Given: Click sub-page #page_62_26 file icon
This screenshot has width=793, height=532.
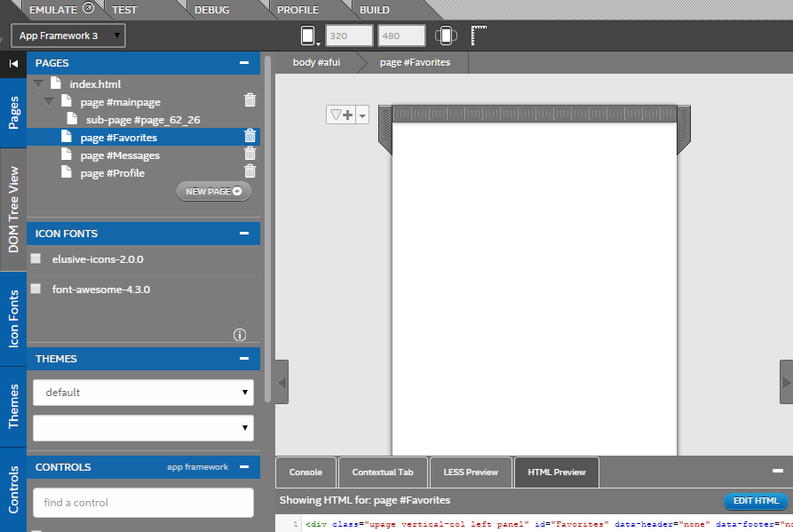Looking at the screenshot, I should click(72, 118).
